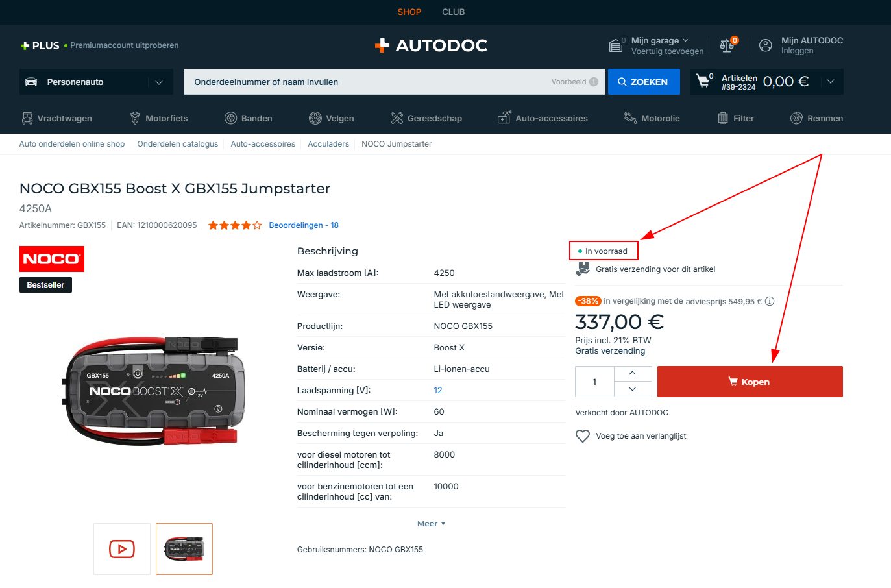Click the In voorraad stock status
The image size is (891, 588).
[x=603, y=251]
